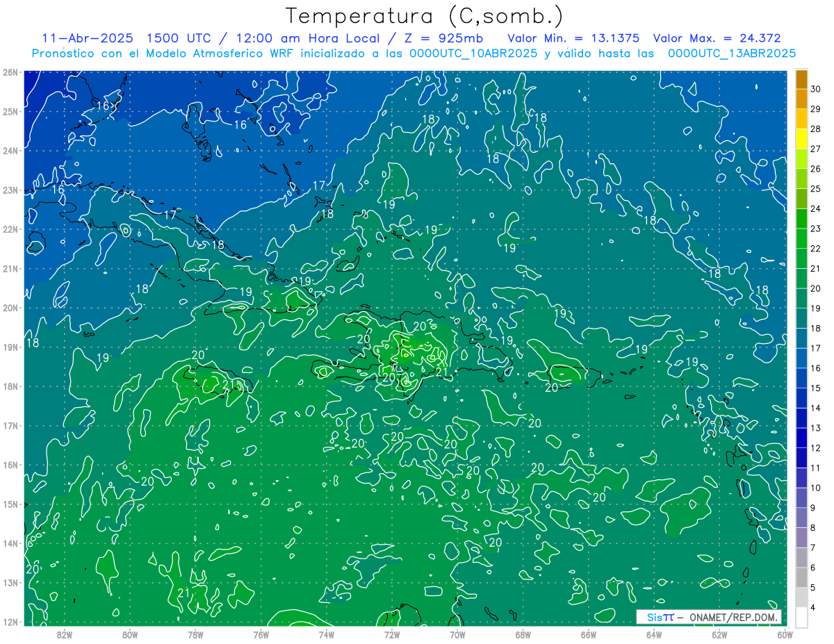Click the "Valor Min. = 13.1375" value
This screenshot has height=644, width=834.
pyautogui.click(x=573, y=38)
